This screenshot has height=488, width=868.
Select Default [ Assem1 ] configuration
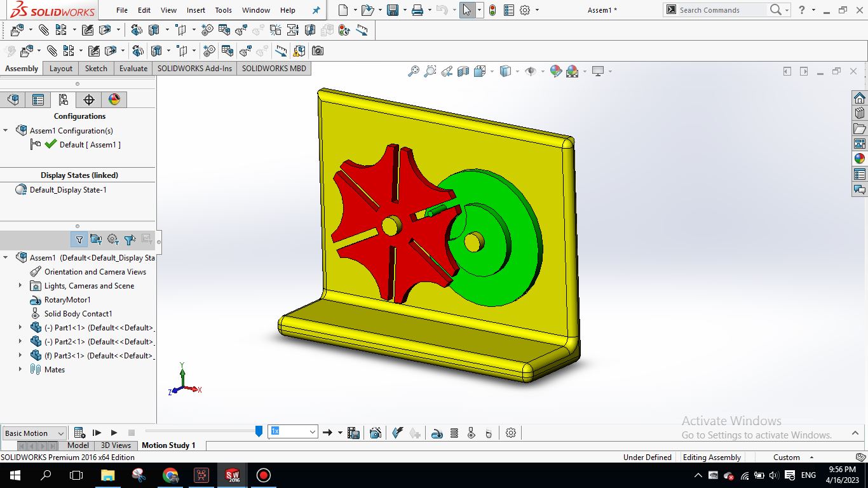(x=90, y=145)
